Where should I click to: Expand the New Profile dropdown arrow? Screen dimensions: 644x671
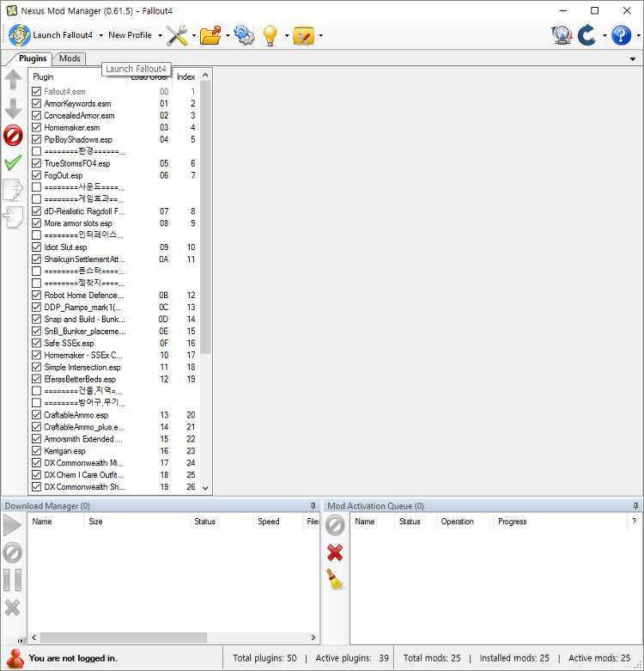160,35
